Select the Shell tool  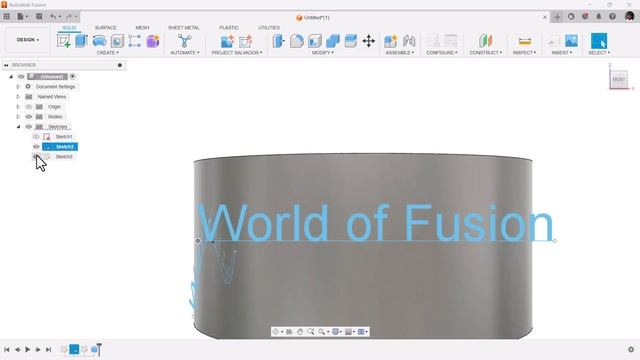pyautogui.click(x=315, y=41)
